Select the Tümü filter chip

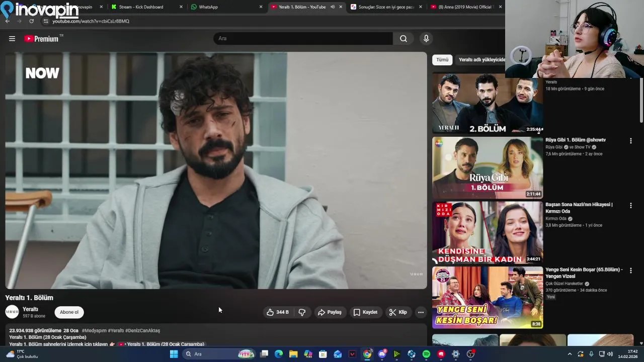point(442,59)
